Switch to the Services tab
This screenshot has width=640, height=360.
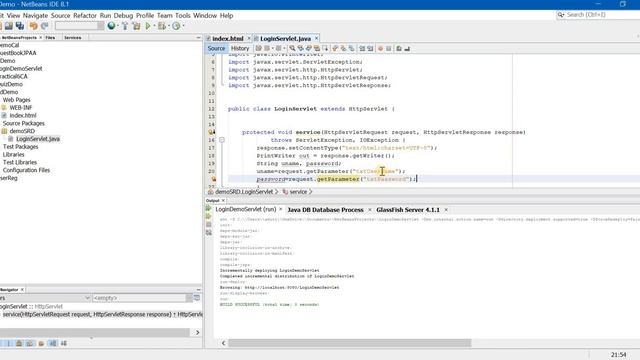[73, 38]
